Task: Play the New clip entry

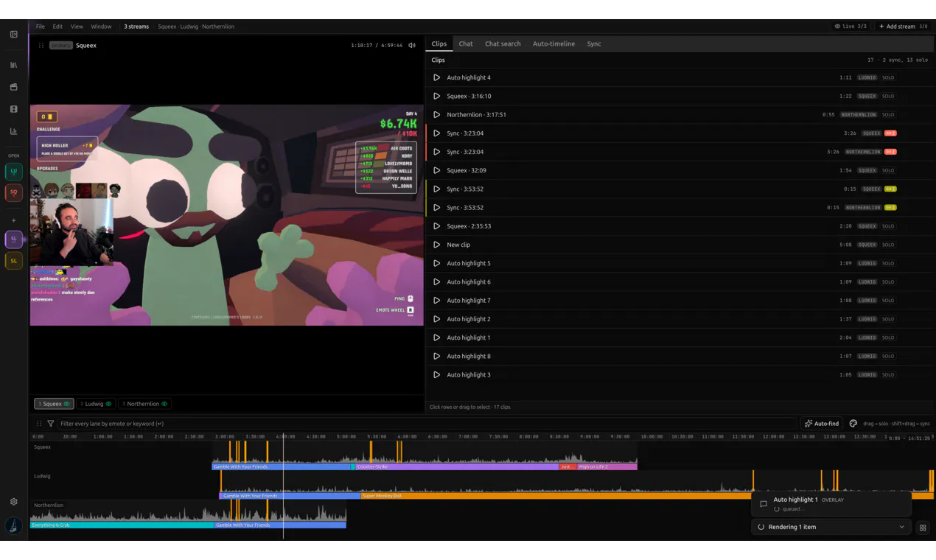Action: coord(436,245)
